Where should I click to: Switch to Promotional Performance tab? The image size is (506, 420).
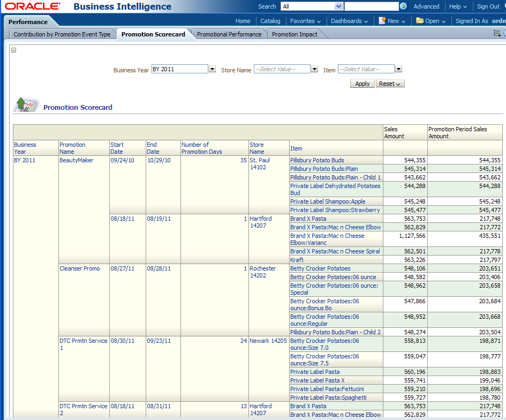click(229, 34)
